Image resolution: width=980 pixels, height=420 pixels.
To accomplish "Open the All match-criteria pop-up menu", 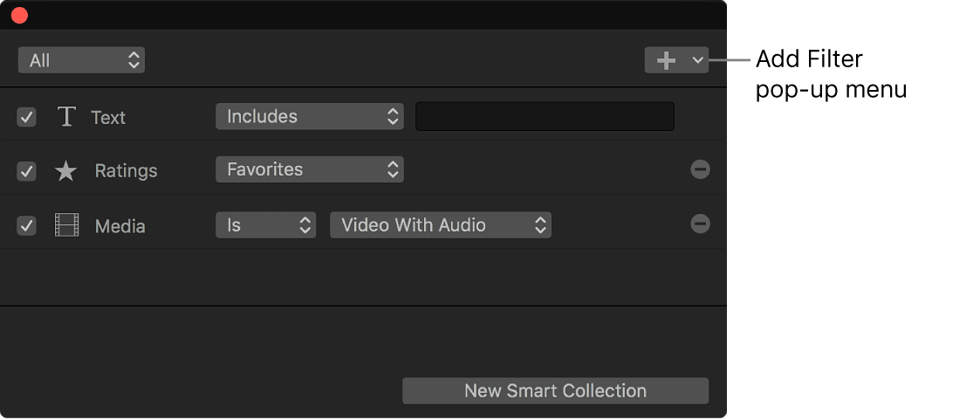I will coord(81,60).
